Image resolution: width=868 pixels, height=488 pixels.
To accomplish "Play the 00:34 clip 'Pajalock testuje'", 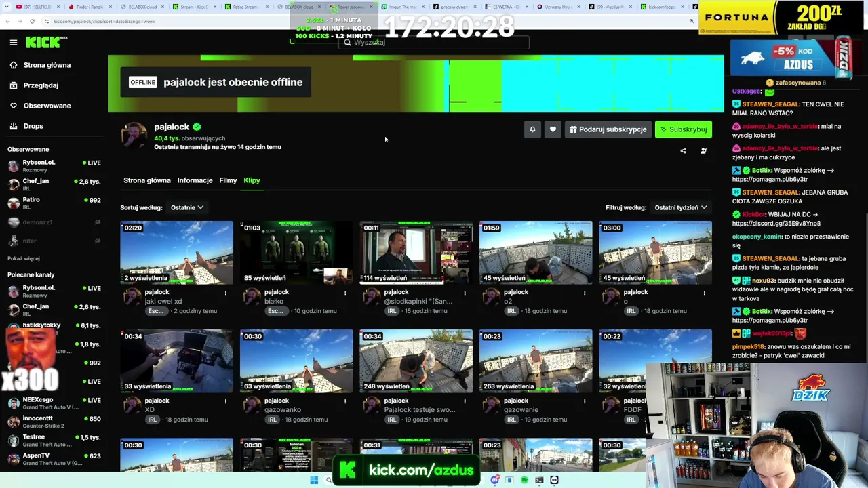I will 416,361.
